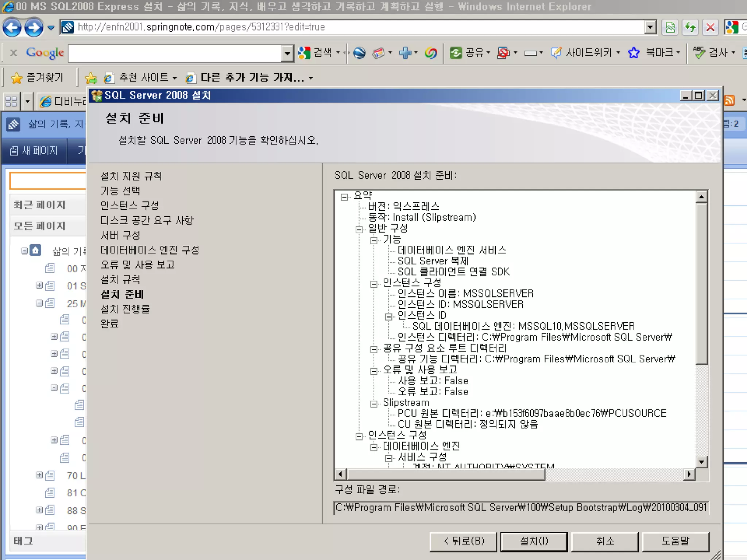Click the 취소 cancel button
The width and height of the screenshot is (747, 560).
click(x=605, y=541)
